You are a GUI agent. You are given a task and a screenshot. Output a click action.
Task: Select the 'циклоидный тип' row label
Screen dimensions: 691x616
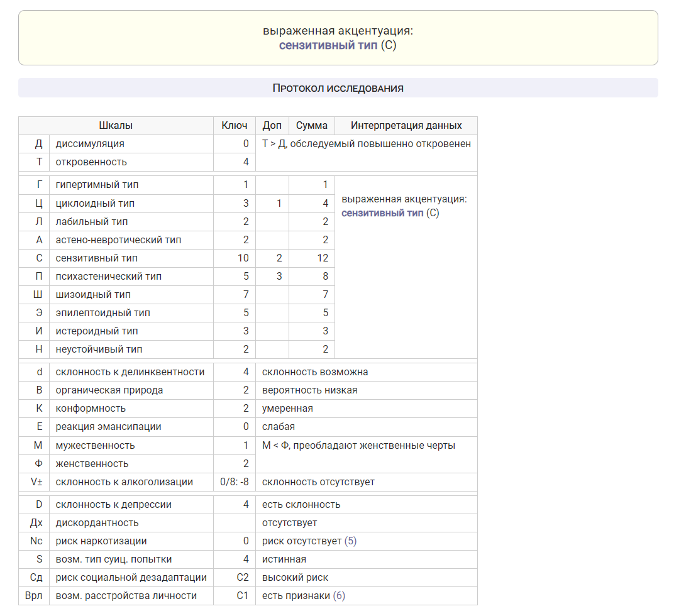tap(95, 204)
